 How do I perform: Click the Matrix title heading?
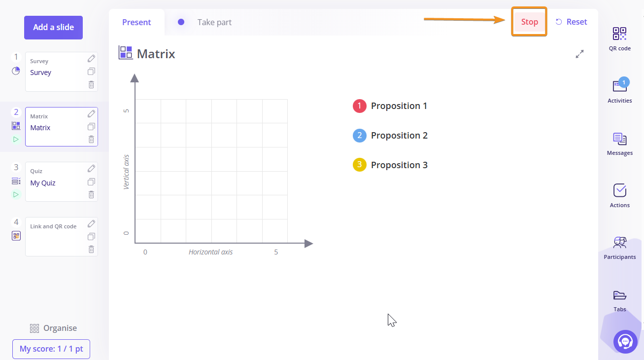(156, 54)
